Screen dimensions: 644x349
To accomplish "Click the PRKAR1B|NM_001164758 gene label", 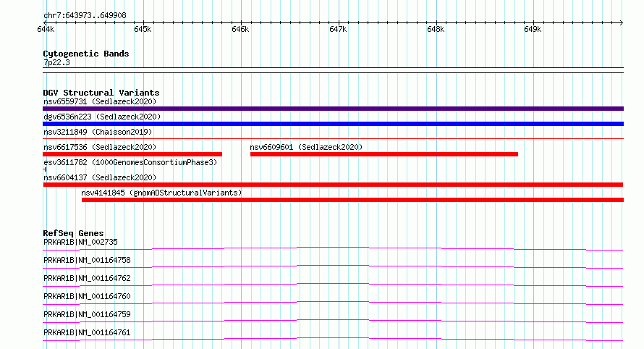I will click(x=87, y=260).
